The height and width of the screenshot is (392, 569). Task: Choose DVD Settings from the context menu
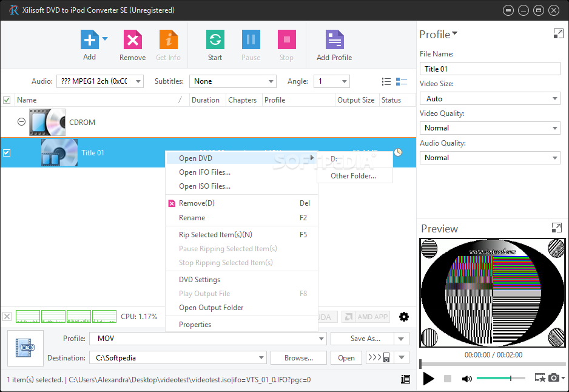(x=200, y=280)
